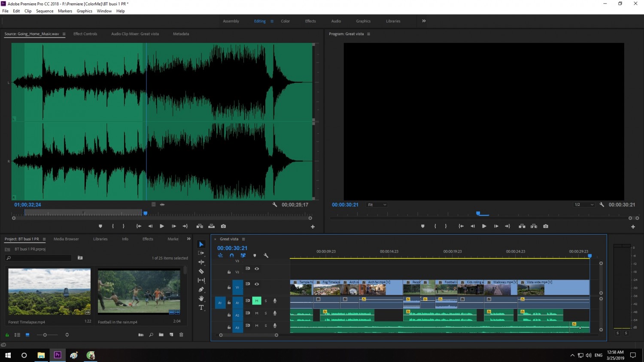
Task: Open the Effect Controls tab
Action: (x=85, y=34)
